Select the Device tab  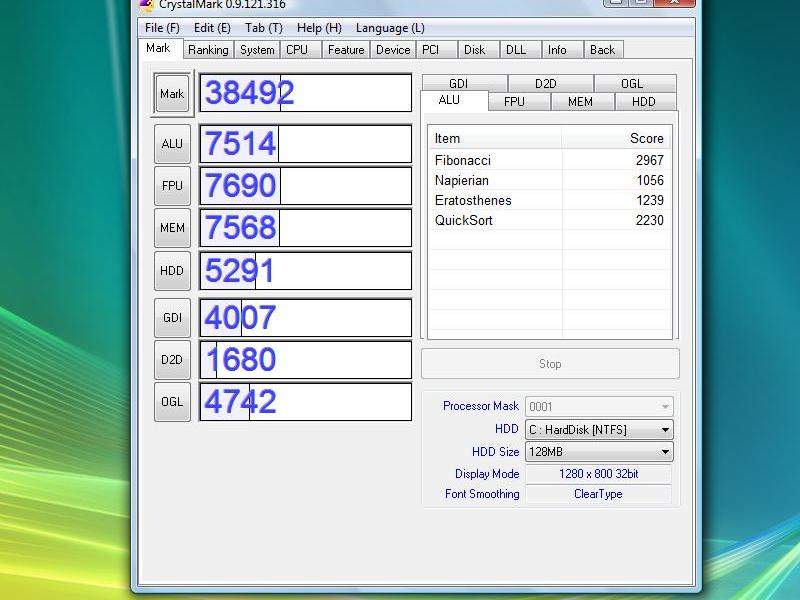click(x=393, y=50)
